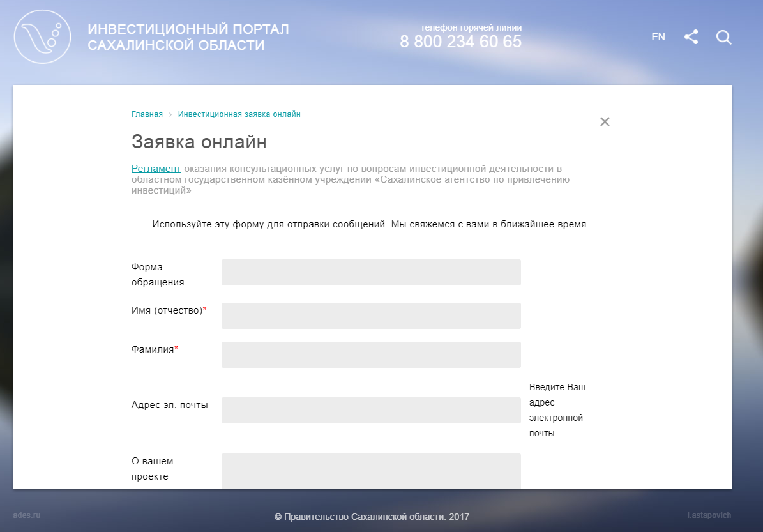Image resolution: width=763 pixels, height=532 pixels.
Task: Click the ades.ru footer link
Action: pyautogui.click(x=27, y=515)
